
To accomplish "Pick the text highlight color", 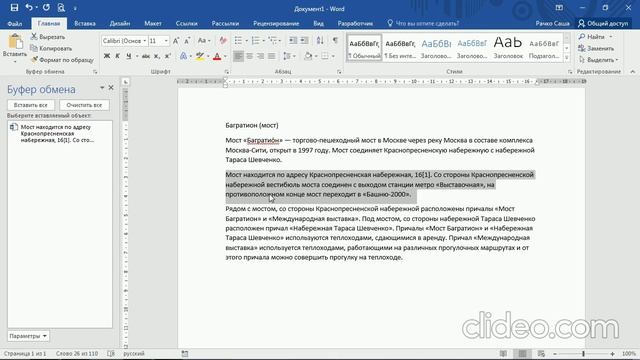I will click(199, 56).
